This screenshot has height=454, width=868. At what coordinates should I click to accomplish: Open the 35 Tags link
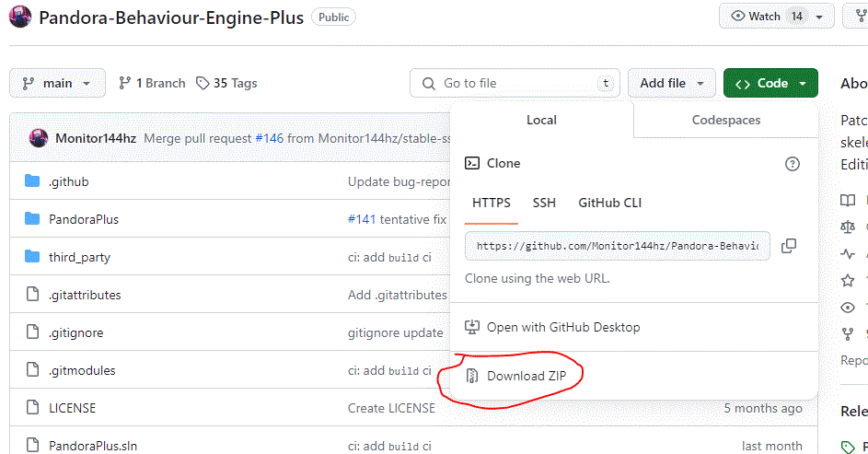[226, 83]
